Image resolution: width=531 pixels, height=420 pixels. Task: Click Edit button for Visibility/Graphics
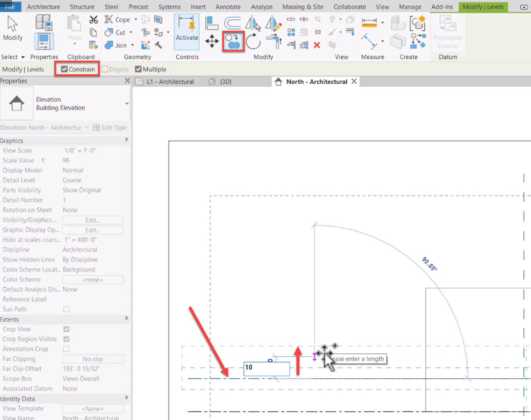point(93,220)
